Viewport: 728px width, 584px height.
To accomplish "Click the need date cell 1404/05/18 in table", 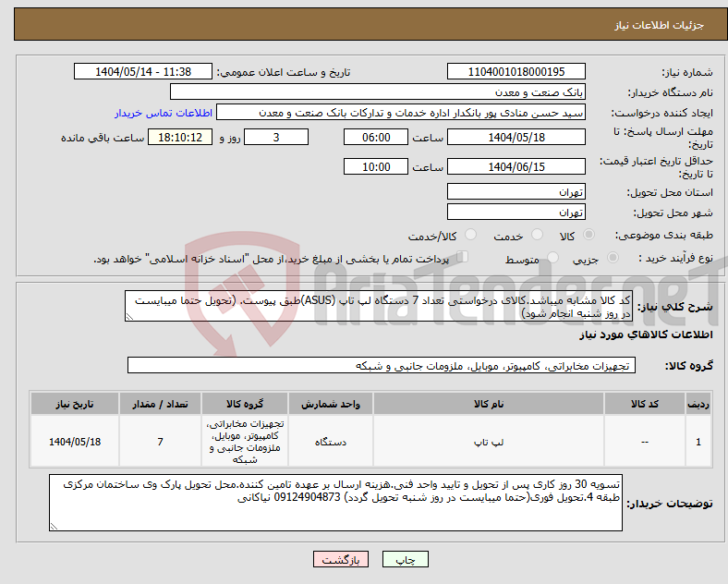I will 75,442.
